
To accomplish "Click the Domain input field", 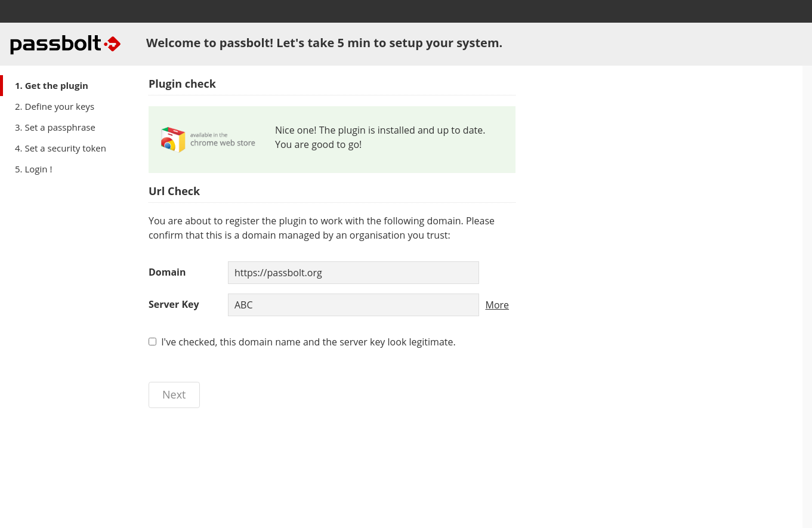I will pyautogui.click(x=353, y=273).
